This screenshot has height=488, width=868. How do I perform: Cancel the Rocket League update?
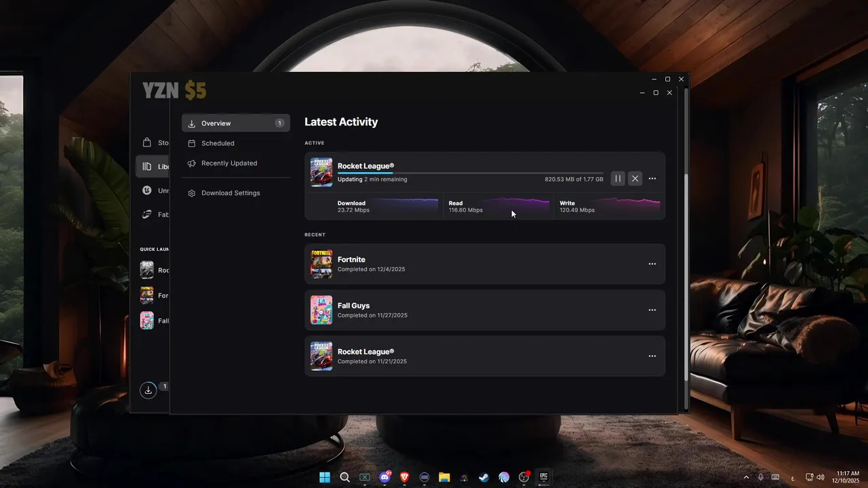tap(635, 178)
